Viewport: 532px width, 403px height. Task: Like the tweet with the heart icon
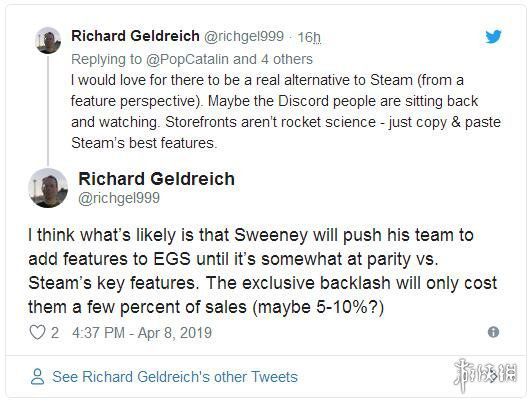37,332
